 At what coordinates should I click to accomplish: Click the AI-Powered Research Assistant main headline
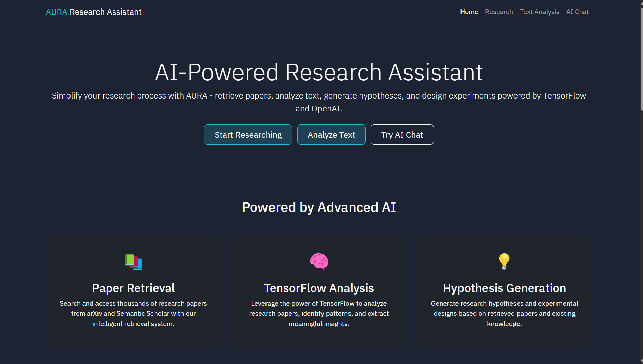319,72
